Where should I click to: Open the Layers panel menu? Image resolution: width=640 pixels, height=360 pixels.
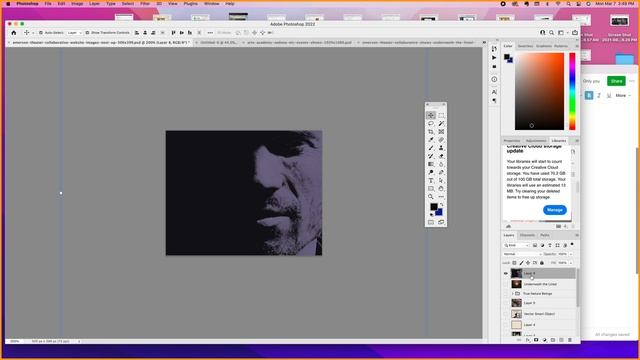coord(577,236)
